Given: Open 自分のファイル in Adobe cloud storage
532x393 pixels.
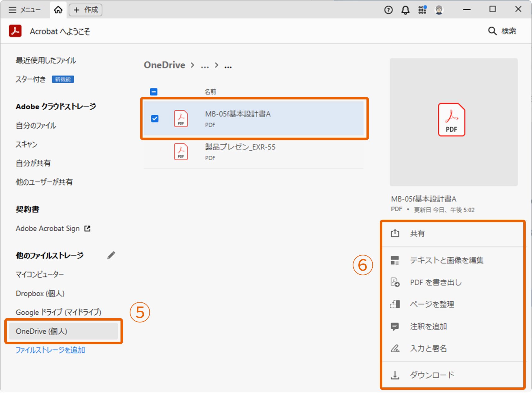Looking at the screenshot, I should point(36,126).
